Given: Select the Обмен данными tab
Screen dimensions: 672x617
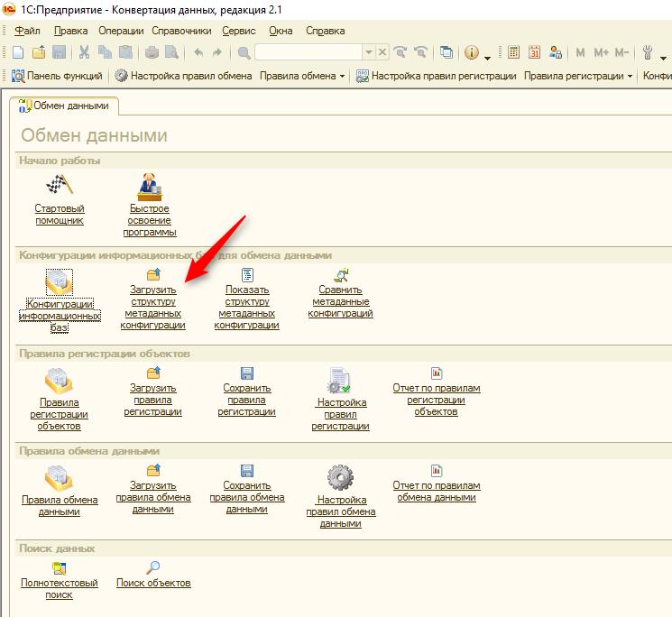Looking at the screenshot, I should (64, 106).
